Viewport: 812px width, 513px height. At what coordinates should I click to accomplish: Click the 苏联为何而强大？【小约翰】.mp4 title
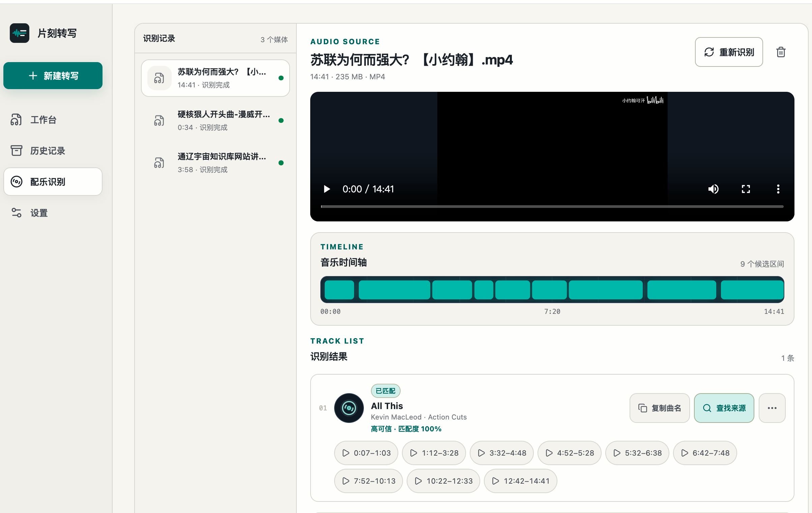411,60
